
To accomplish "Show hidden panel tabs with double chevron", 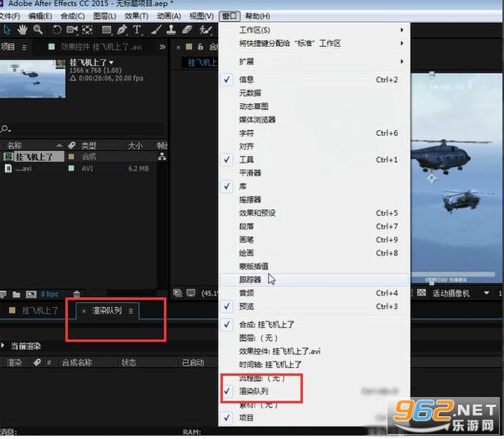I will [x=163, y=47].
